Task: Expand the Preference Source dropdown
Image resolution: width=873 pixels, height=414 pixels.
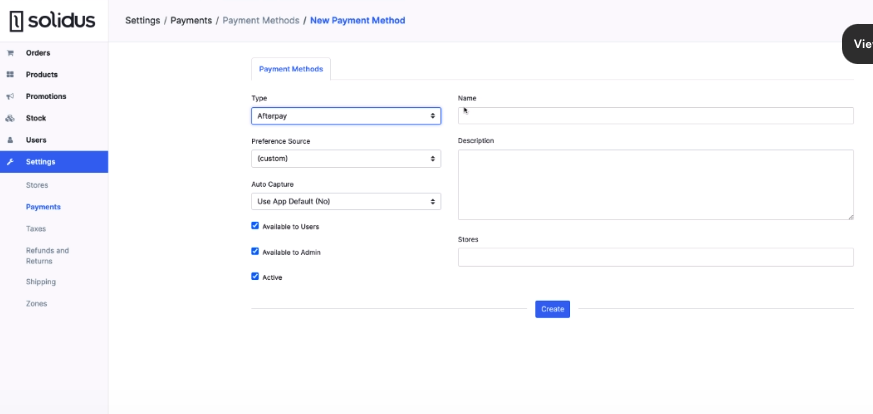Action: (345, 159)
